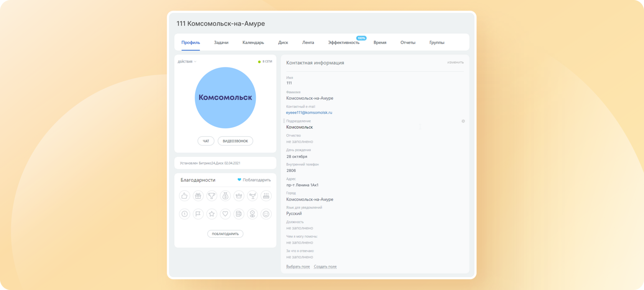The image size is (644, 290).
Task: Select the beer mug gratitude badge
Action: pos(239,214)
